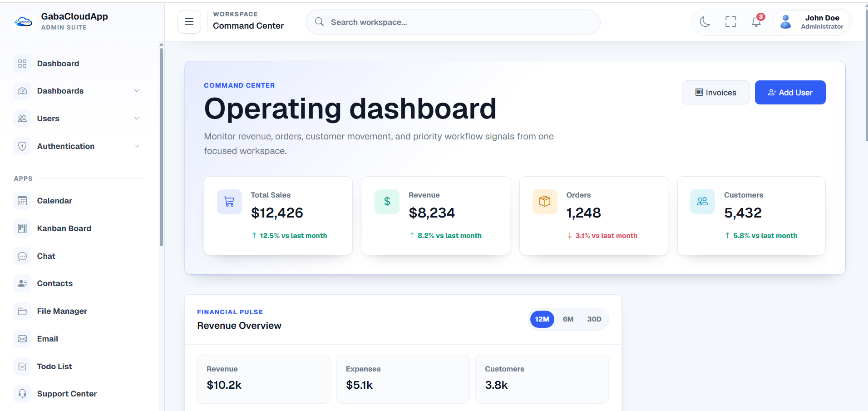Click the Support Center headset icon
868x411 pixels.
(22, 394)
